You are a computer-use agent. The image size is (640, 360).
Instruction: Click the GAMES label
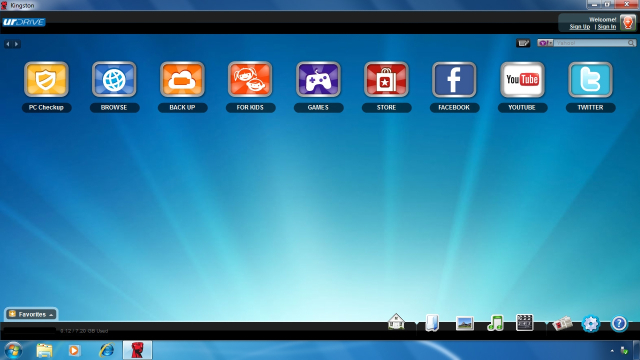318,107
